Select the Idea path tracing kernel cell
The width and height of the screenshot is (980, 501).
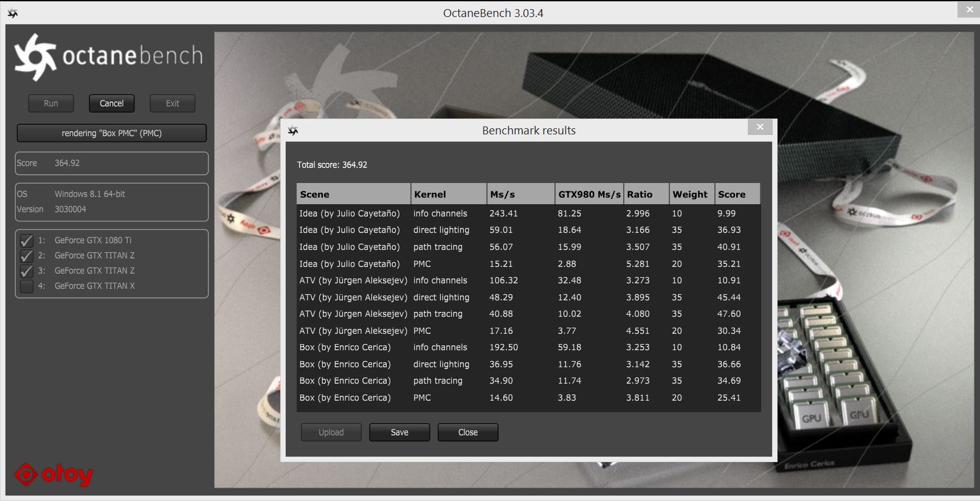(x=438, y=247)
